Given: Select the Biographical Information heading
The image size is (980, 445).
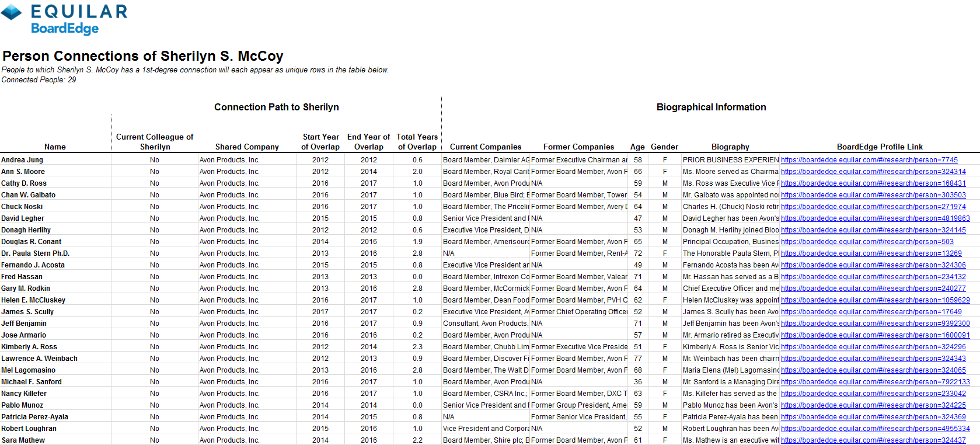Looking at the screenshot, I should (711, 107).
